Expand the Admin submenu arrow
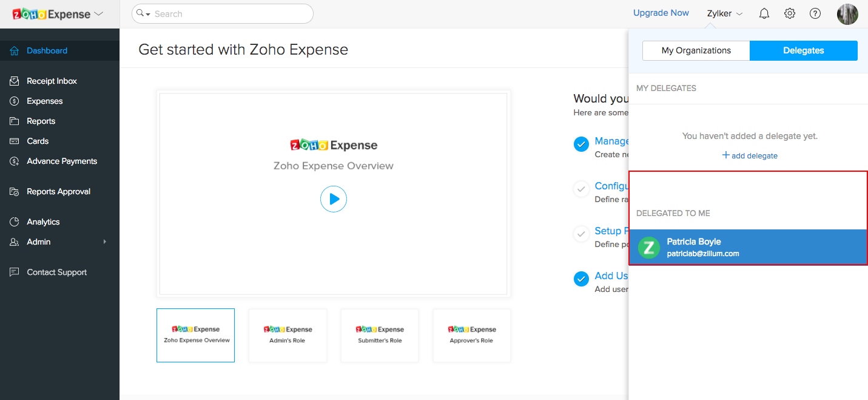This screenshot has width=868, height=400. (x=104, y=242)
